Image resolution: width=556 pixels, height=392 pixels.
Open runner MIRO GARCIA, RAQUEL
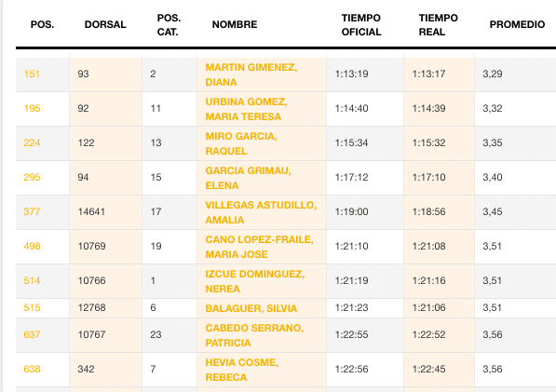(241, 143)
